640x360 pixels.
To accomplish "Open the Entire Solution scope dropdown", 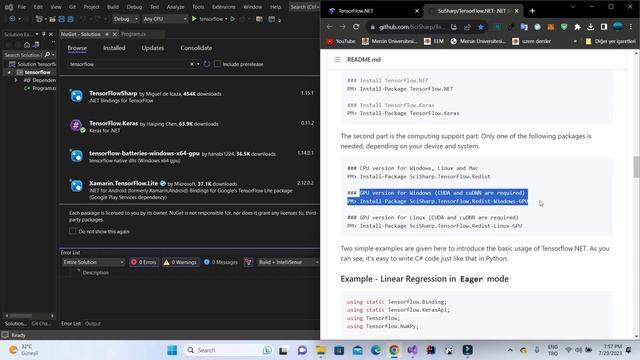I will coord(93,262).
